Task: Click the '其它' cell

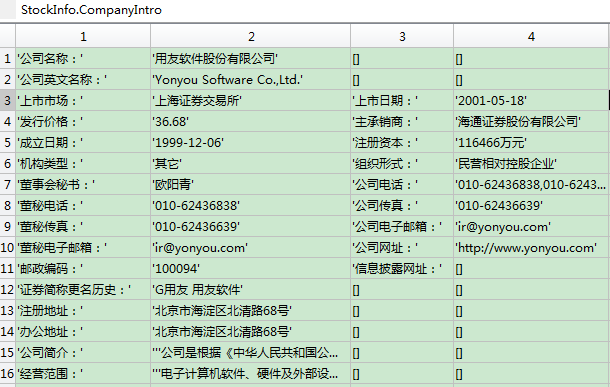Action: click(251, 164)
